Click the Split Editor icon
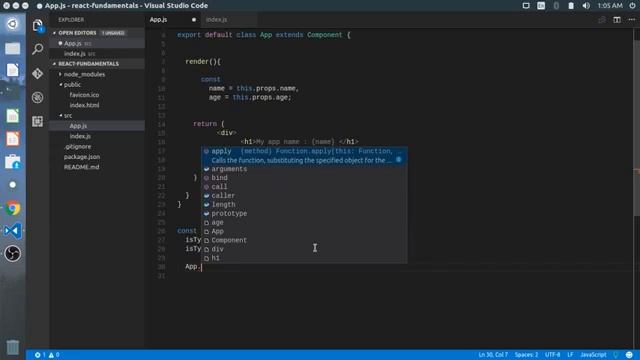 [617, 20]
